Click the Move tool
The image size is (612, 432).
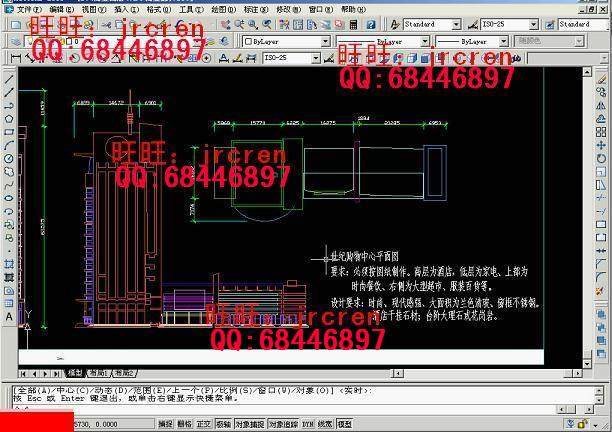[601, 146]
